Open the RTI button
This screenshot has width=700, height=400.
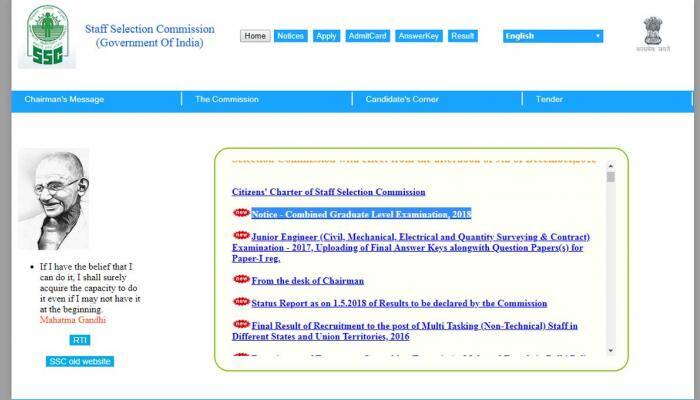point(80,340)
